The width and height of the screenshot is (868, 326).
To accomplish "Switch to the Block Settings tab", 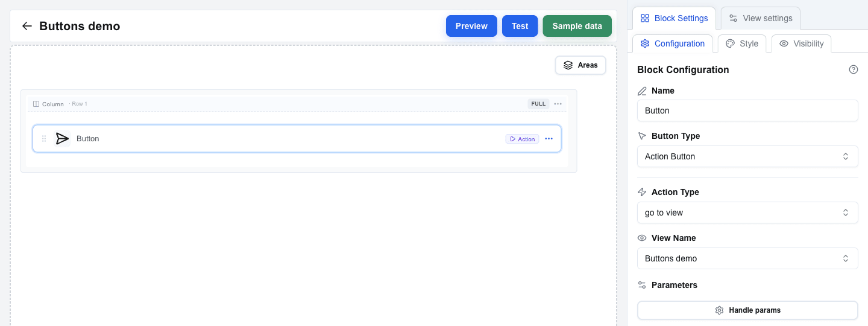I will click(x=674, y=18).
